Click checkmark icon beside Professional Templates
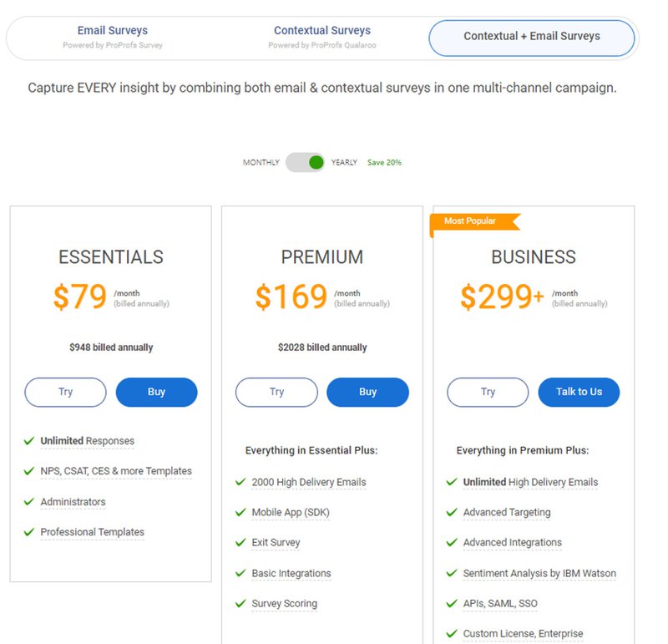The height and width of the screenshot is (644, 668). [28, 532]
